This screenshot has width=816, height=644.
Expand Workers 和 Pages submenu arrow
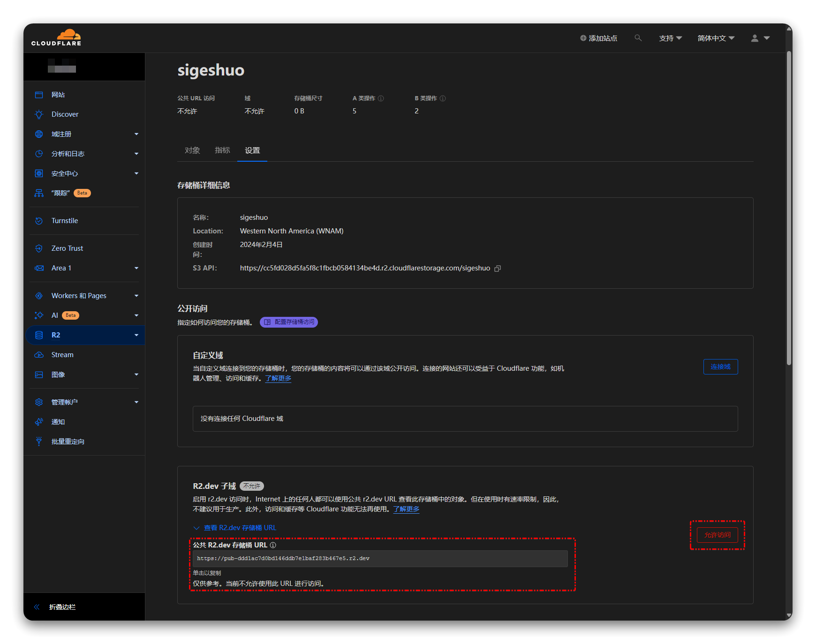(136, 296)
